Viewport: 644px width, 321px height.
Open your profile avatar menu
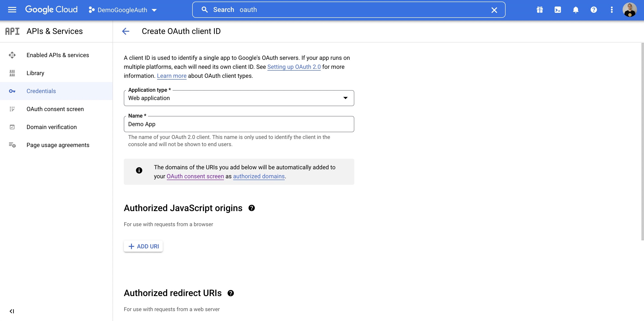(630, 10)
